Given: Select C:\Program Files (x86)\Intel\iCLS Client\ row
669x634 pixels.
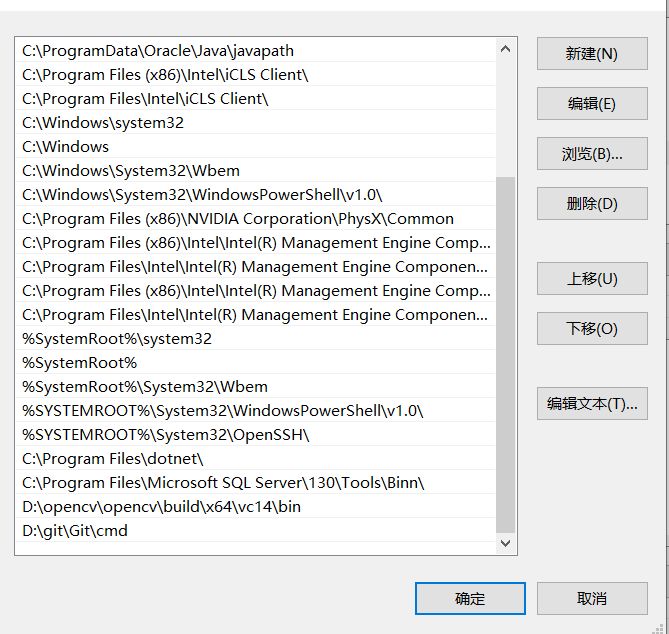Looking at the screenshot, I should [256, 75].
